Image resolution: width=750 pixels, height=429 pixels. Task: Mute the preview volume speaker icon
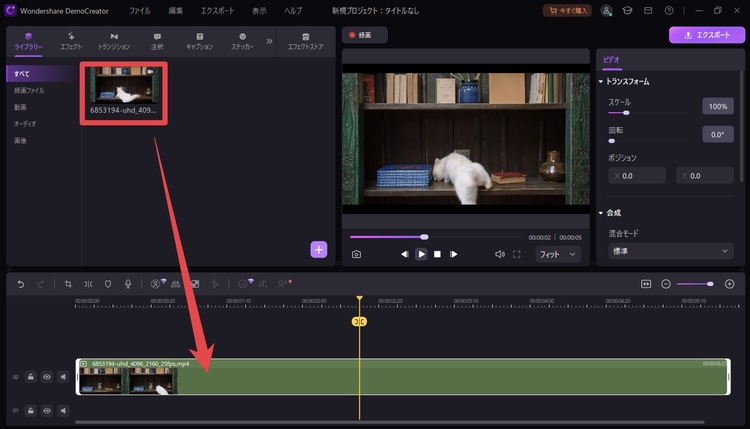(499, 254)
